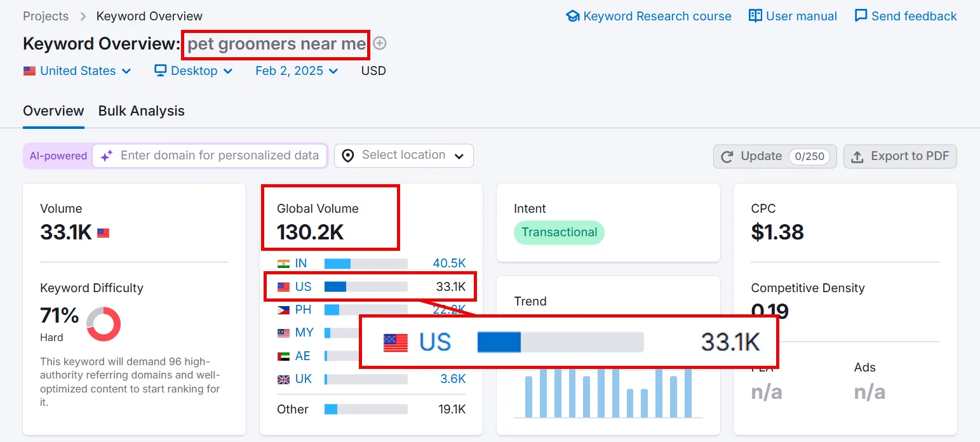Click the UK volume bar
This screenshot has width=980, height=442.
point(366,380)
